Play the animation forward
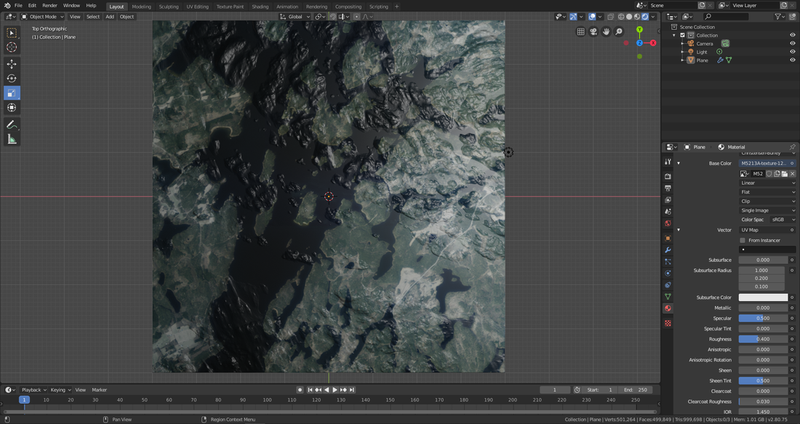This screenshot has height=424, width=800. pyautogui.click(x=335, y=390)
